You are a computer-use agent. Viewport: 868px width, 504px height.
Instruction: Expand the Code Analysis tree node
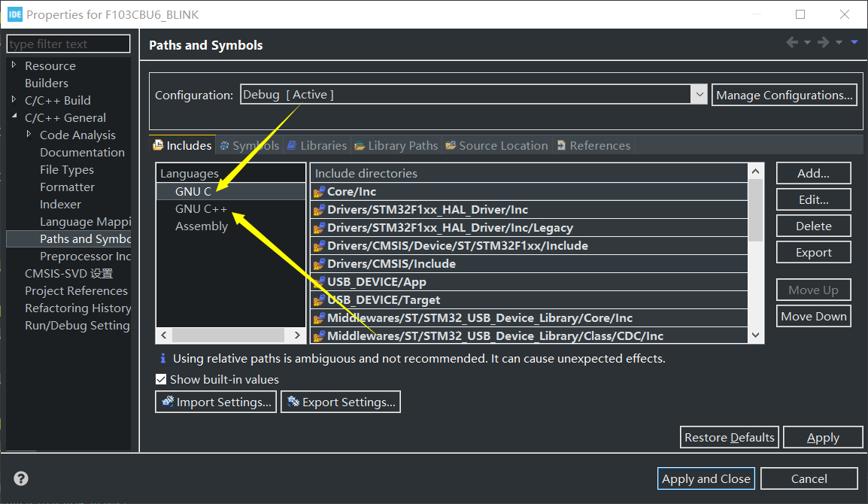tap(29, 135)
